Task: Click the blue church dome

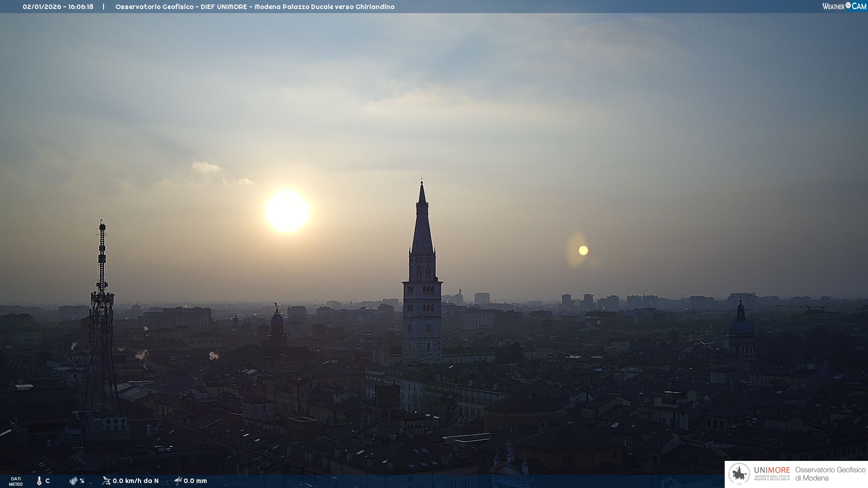Action: 741,326
